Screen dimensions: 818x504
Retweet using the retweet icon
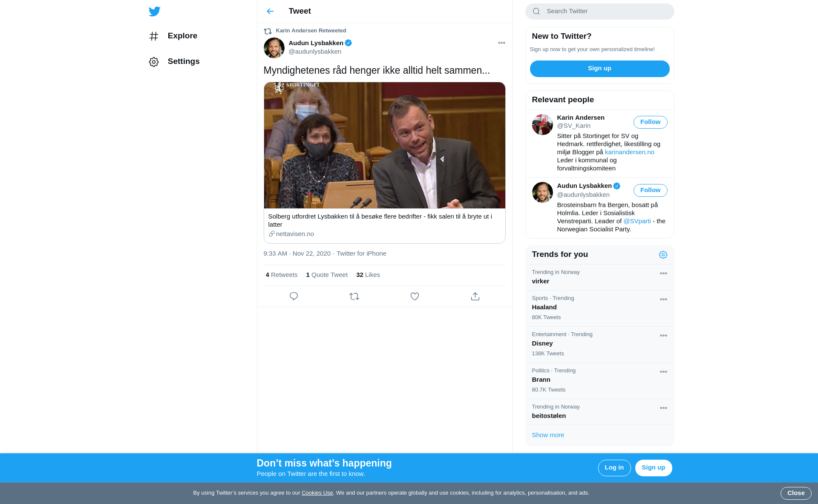[x=354, y=297]
